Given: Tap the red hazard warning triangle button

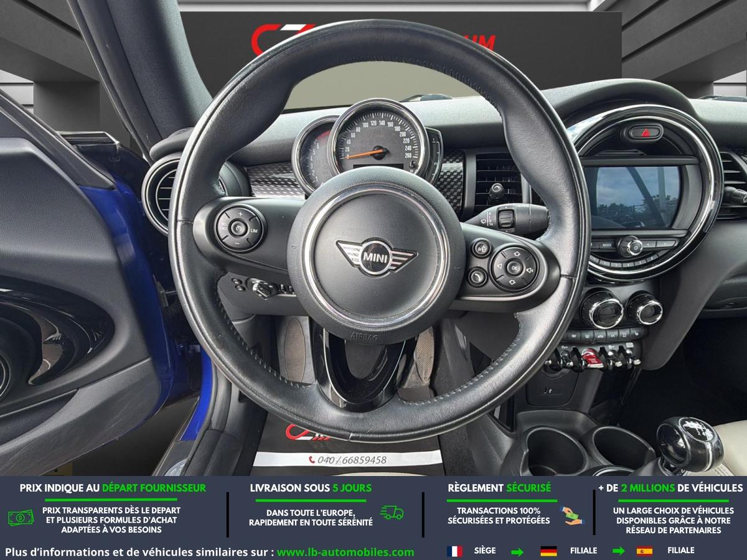Looking at the screenshot, I should coord(645,133).
